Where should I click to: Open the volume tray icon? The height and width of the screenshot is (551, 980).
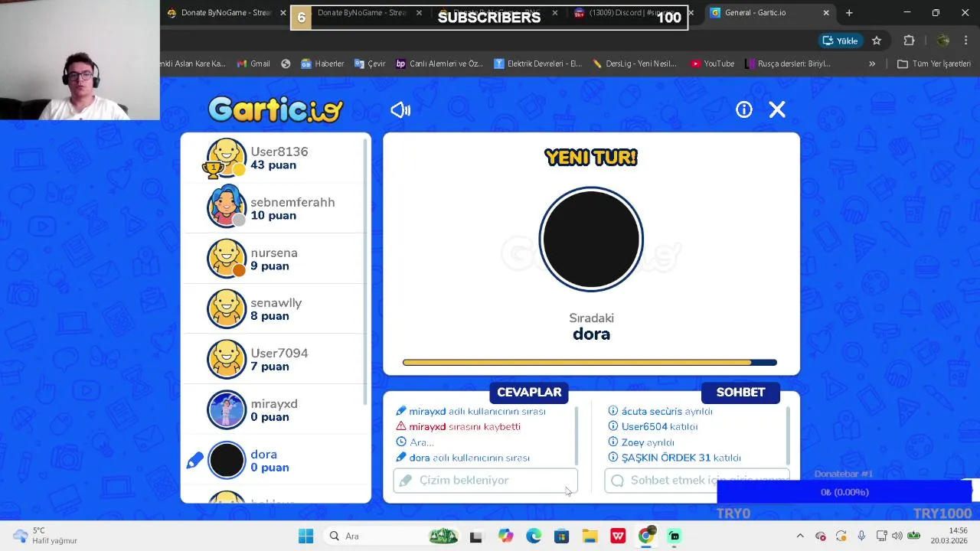tap(897, 536)
